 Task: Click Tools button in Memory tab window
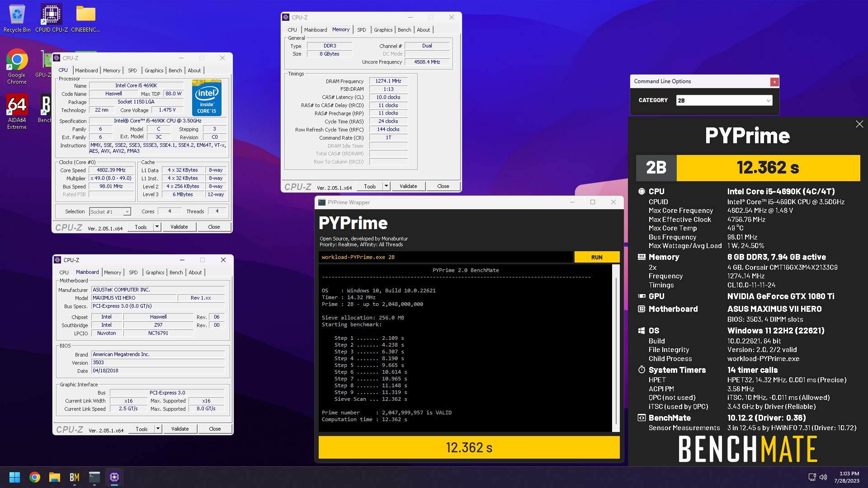370,186
